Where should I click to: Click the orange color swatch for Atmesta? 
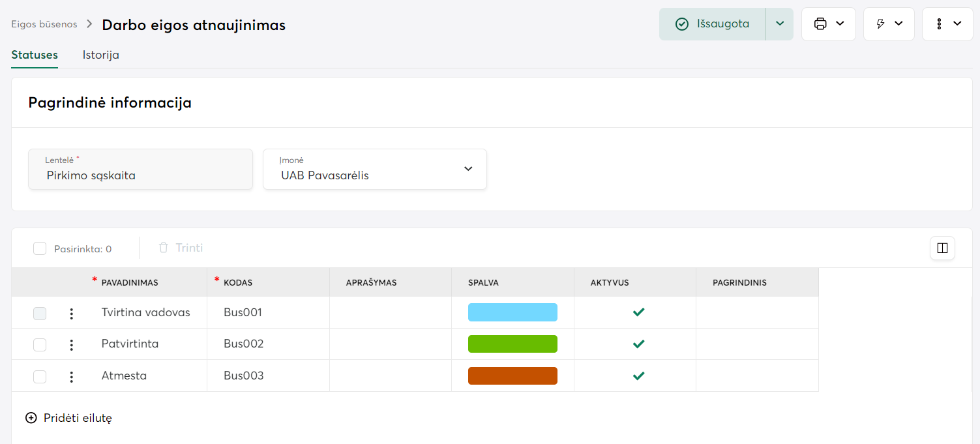point(512,376)
